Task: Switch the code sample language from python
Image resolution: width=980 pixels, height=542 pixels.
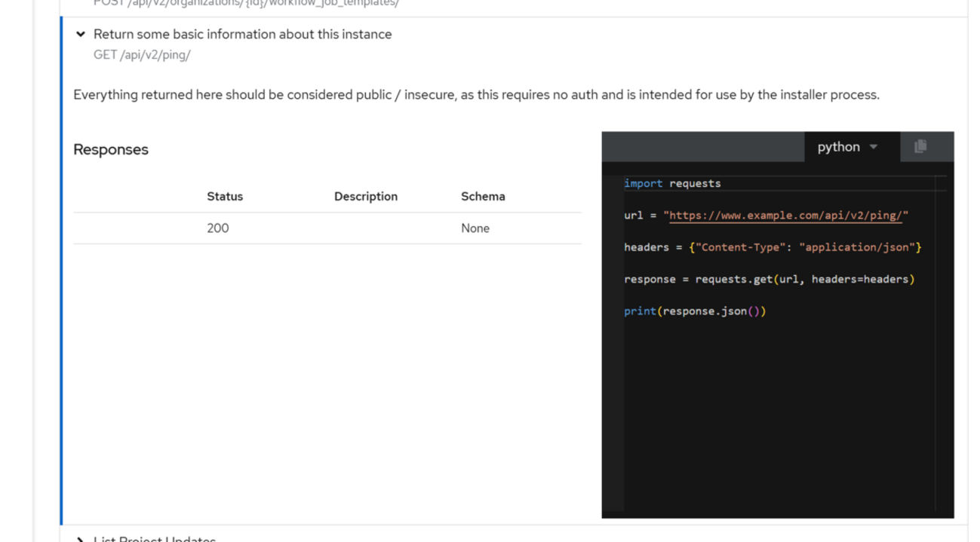Action: coord(847,146)
